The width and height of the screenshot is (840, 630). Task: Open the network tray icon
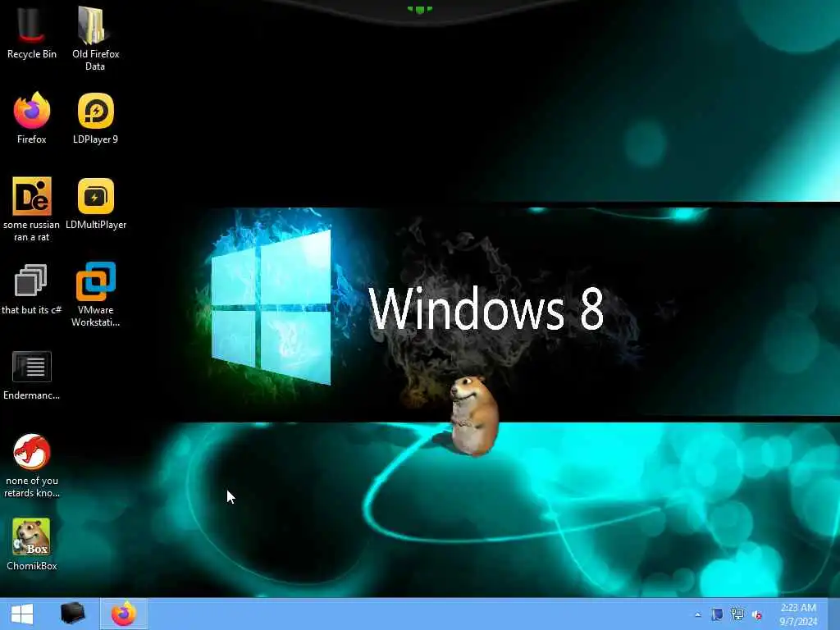point(737,614)
